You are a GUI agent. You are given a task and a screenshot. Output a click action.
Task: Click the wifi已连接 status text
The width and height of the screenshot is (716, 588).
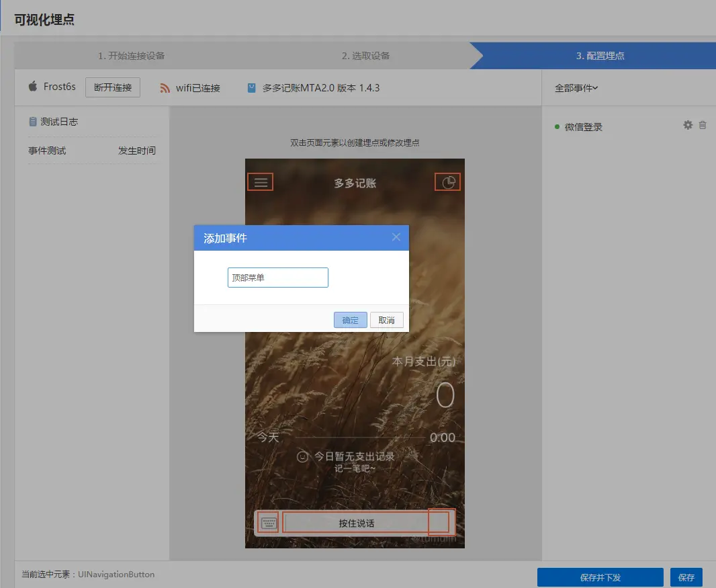[x=197, y=88]
